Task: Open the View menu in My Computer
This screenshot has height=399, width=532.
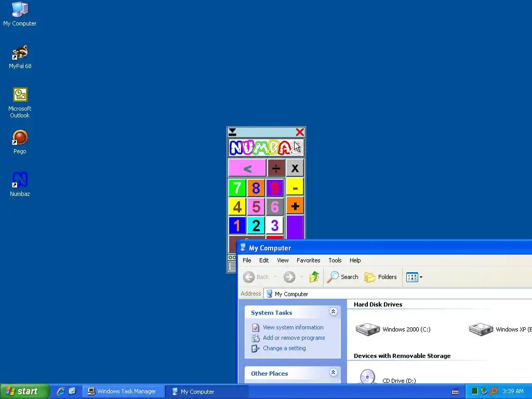Action: pyautogui.click(x=283, y=260)
